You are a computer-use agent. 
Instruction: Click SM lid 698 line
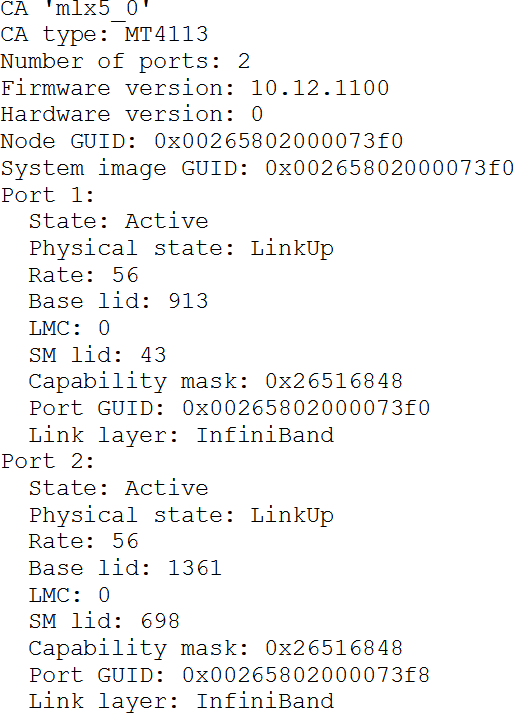click(x=104, y=621)
